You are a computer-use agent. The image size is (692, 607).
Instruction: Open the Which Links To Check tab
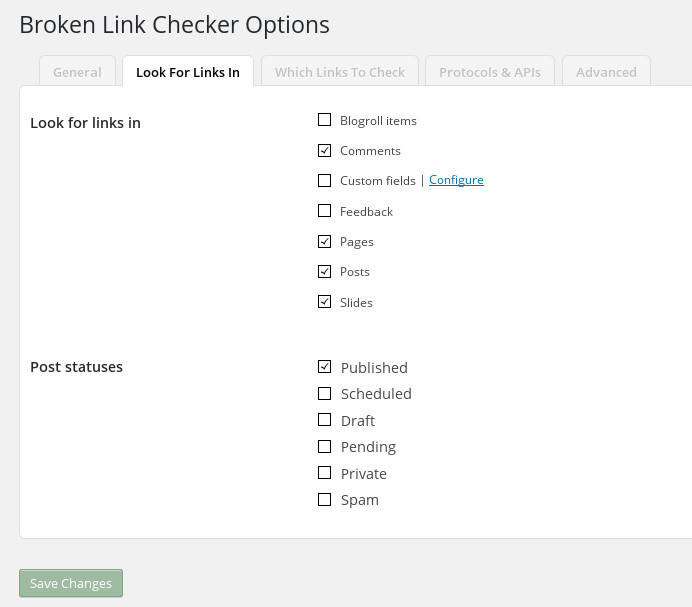pyautogui.click(x=340, y=72)
